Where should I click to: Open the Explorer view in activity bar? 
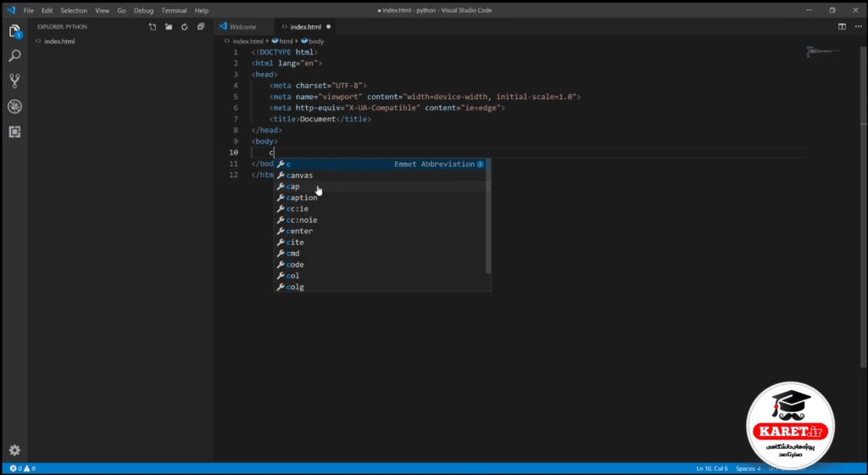coord(15,31)
